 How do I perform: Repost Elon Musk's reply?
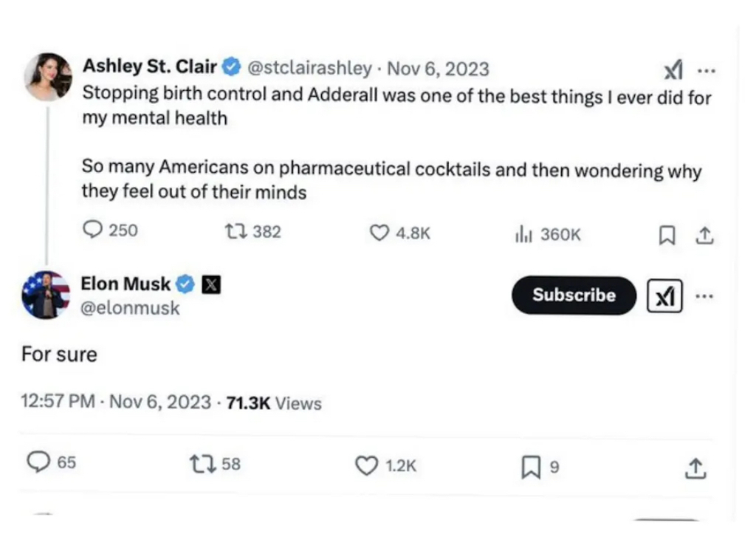pos(200,464)
